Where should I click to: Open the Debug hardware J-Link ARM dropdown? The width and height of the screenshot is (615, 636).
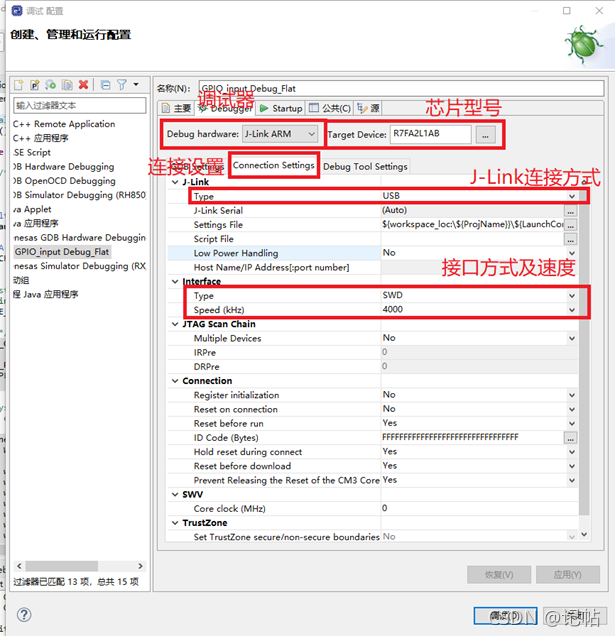280,134
